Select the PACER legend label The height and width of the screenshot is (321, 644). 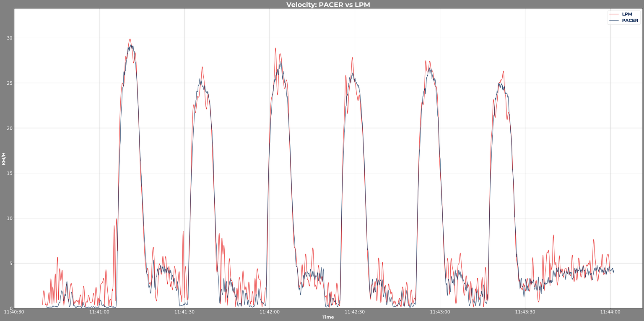coord(630,21)
